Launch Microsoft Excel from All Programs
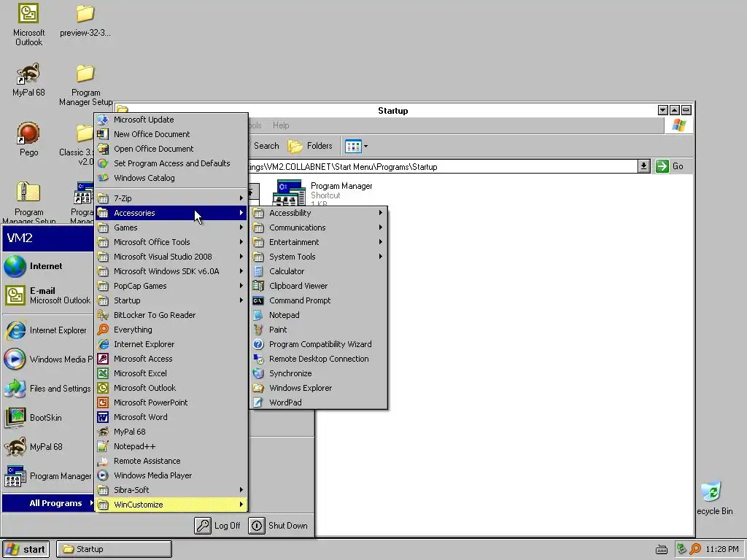747x560 pixels. point(171,373)
